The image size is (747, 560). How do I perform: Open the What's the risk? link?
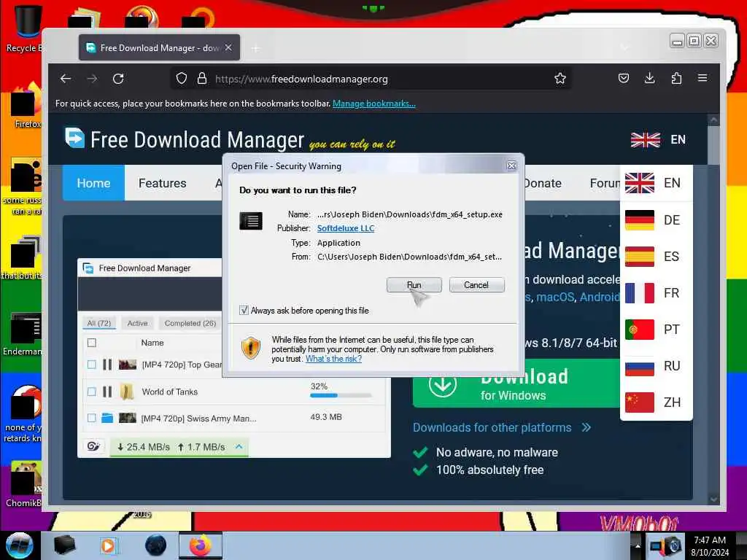333,359
